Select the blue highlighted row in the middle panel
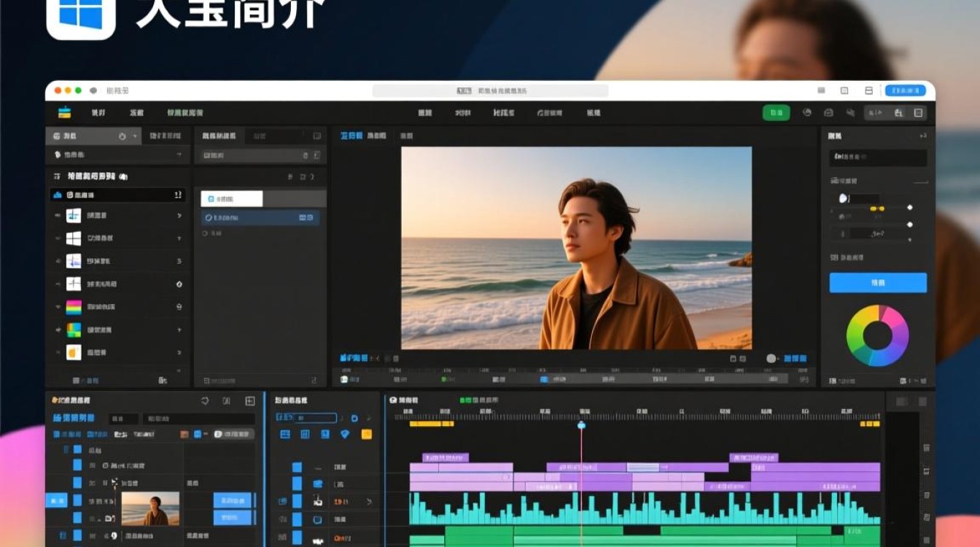The height and width of the screenshot is (547, 980). tap(260, 217)
